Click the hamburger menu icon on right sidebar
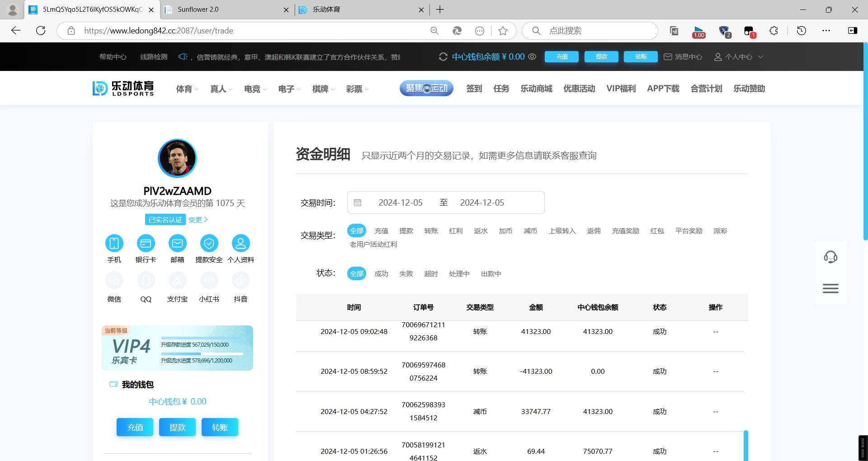The image size is (868, 461). (830, 288)
